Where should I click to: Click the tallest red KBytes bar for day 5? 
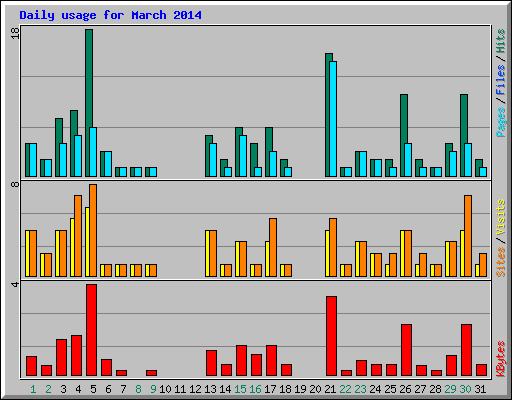click(x=92, y=330)
